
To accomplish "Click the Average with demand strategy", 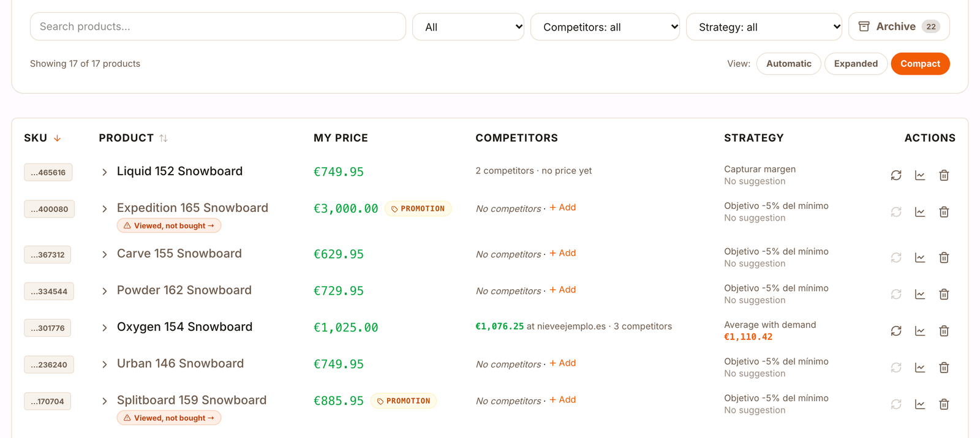I will click(x=770, y=325).
